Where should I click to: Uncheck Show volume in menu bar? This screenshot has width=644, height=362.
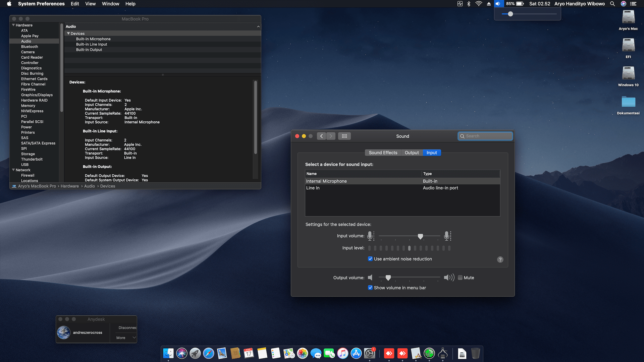click(x=370, y=288)
